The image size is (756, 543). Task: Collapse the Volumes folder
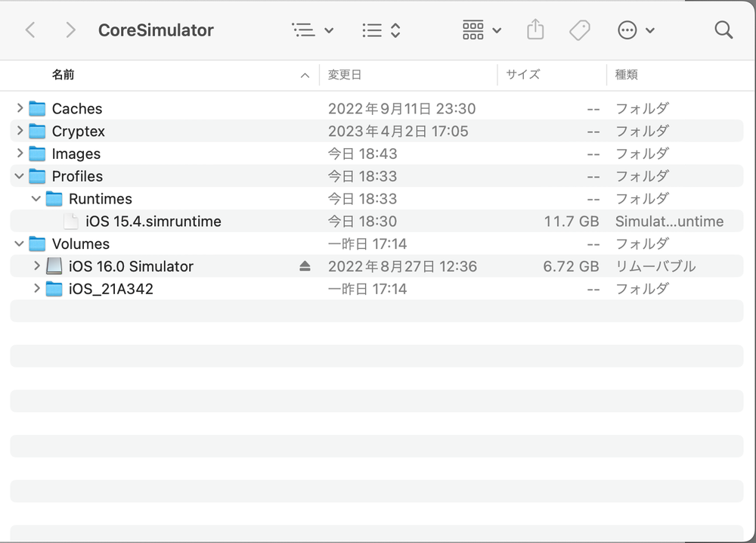click(20, 244)
